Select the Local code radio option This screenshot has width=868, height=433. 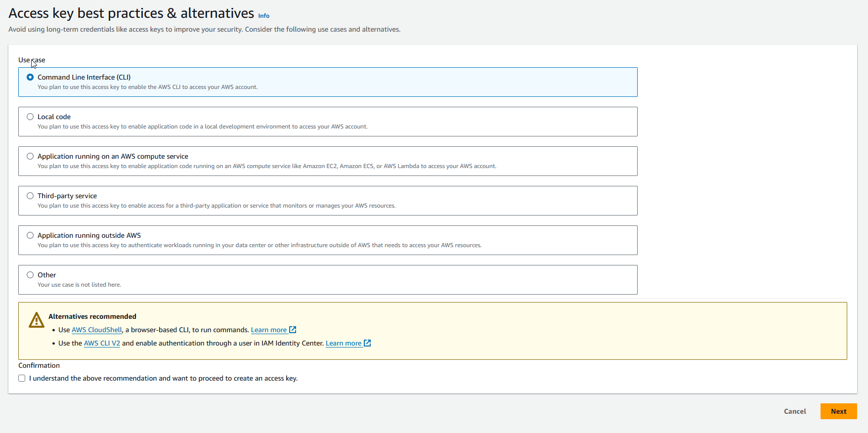(x=30, y=117)
